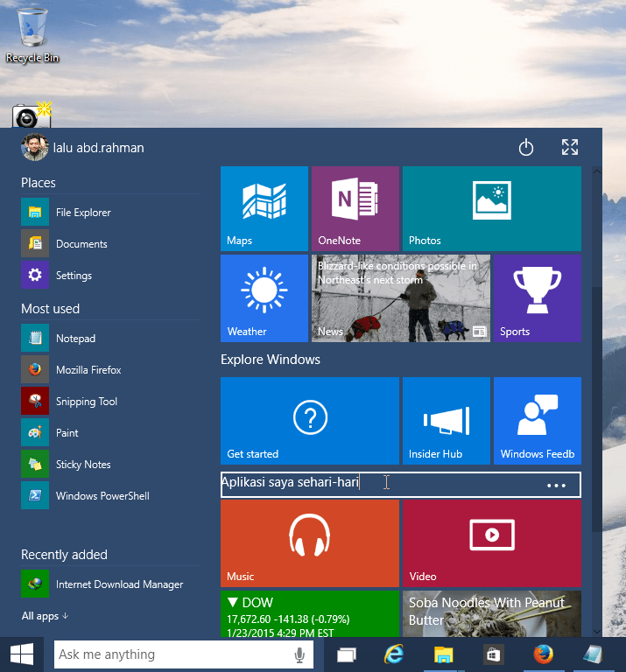Viewport: 626px width, 672px height.
Task: Expand Start menu to full screen
Action: [x=570, y=147]
